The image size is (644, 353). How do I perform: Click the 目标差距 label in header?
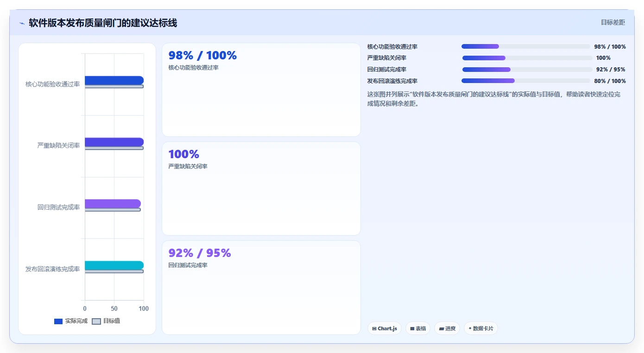pos(613,22)
